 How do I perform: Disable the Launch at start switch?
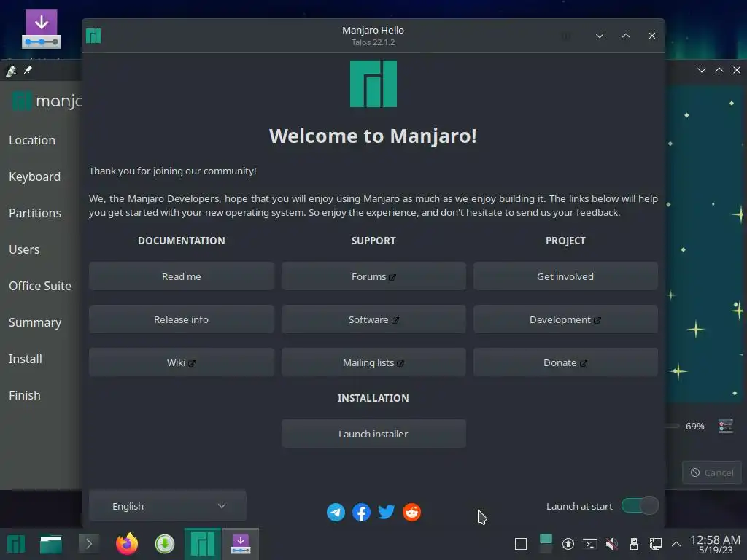coord(640,506)
